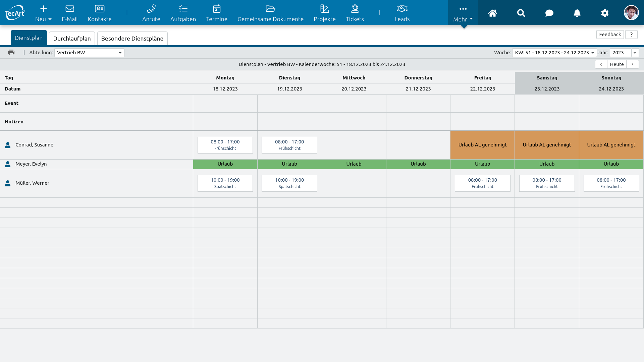Image resolution: width=644 pixels, height=362 pixels.
Task: Open the Woche KW 51 dropdown
Action: (554, 53)
